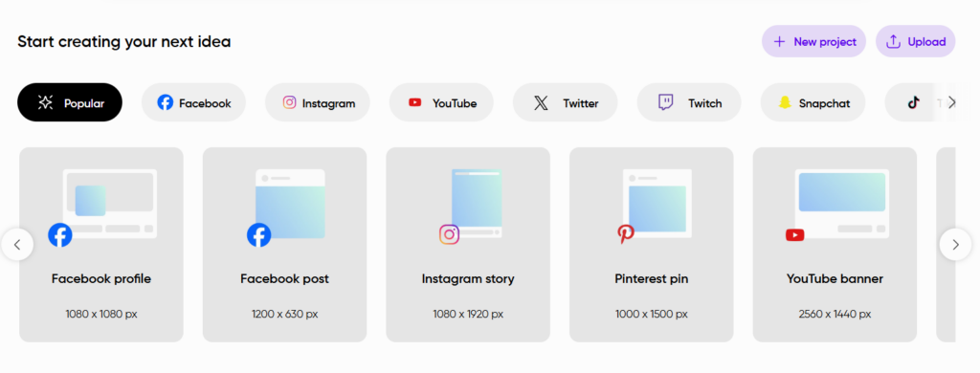Choose the Twitter category tab
980x373 pixels.
565,102
